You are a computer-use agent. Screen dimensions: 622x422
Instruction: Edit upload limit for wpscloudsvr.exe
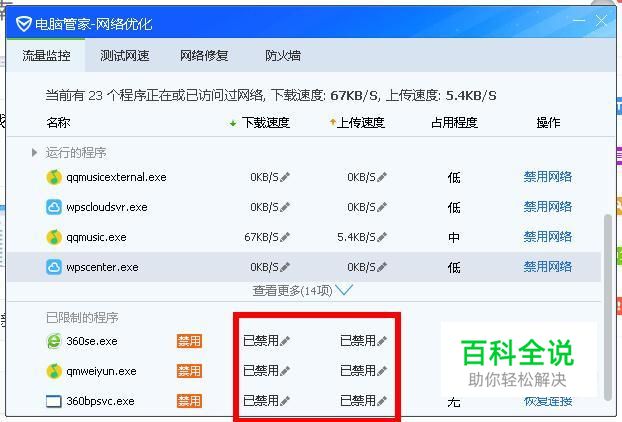[382, 207]
